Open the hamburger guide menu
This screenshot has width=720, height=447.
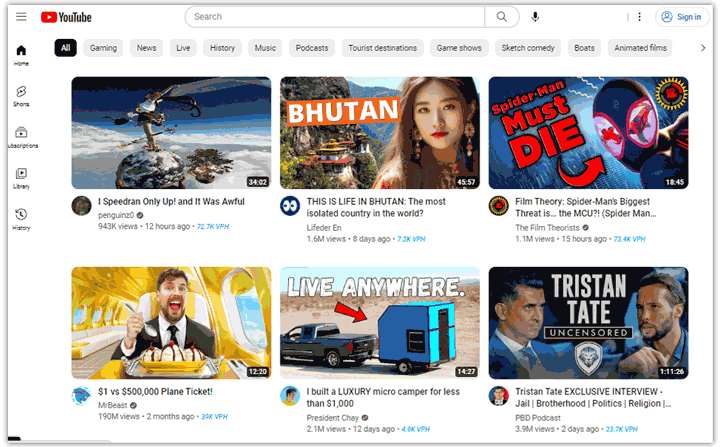click(21, 17)
